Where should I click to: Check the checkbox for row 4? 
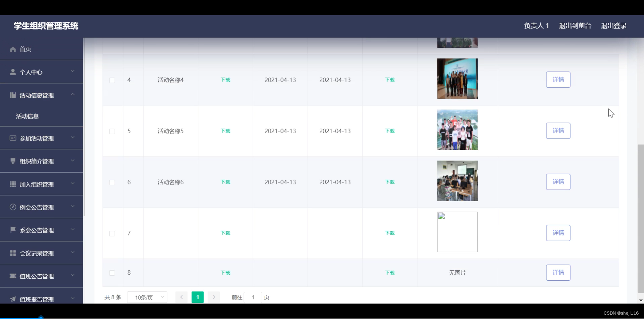point(112,80)
